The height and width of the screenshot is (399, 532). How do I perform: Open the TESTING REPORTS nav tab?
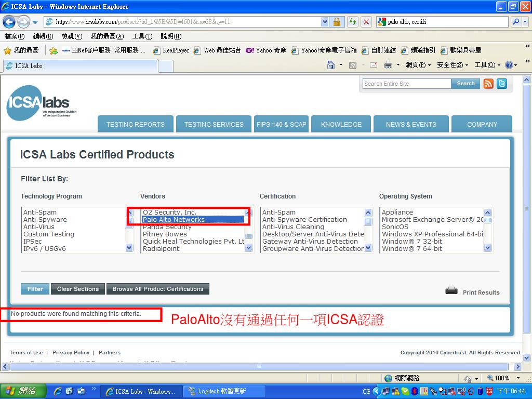[136, 124]
